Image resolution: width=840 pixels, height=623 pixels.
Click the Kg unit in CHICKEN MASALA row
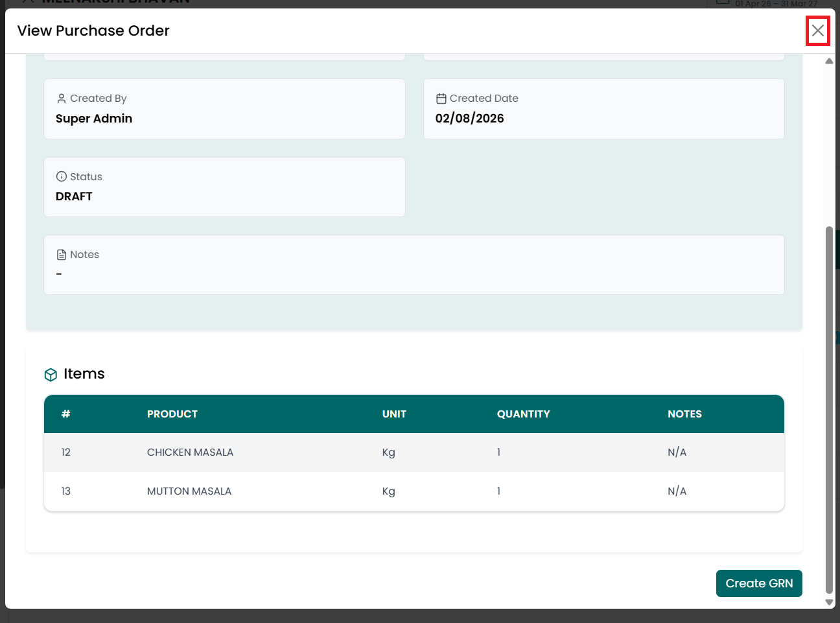(389, 453)
